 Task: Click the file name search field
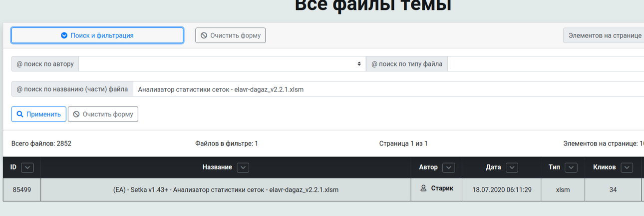click(388, 89)
